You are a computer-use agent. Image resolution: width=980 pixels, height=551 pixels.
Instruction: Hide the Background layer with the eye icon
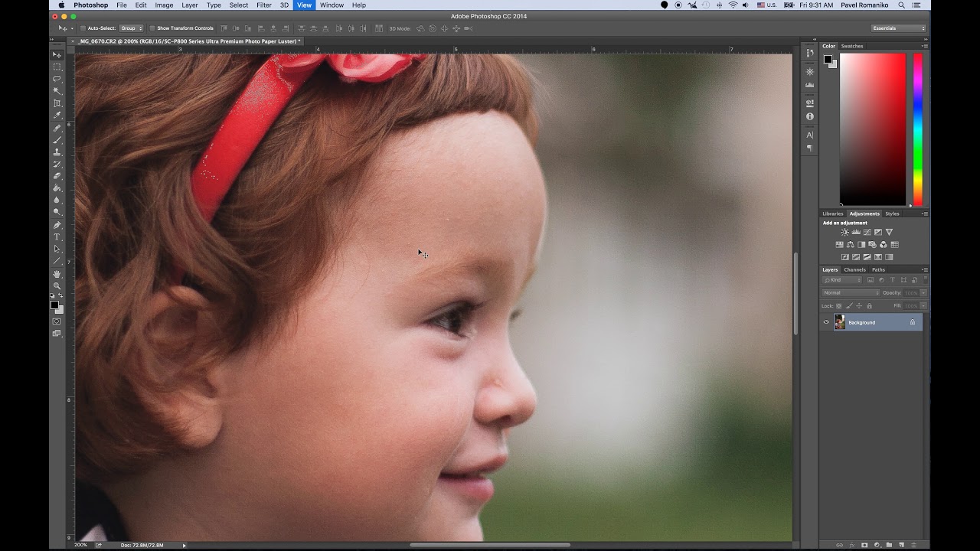coord(826,322)
